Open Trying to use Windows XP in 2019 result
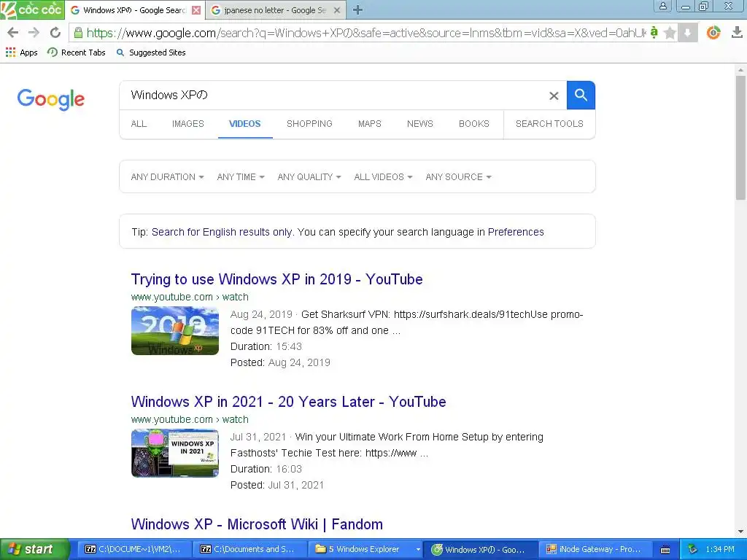The image size is (747, 560). 276,279
